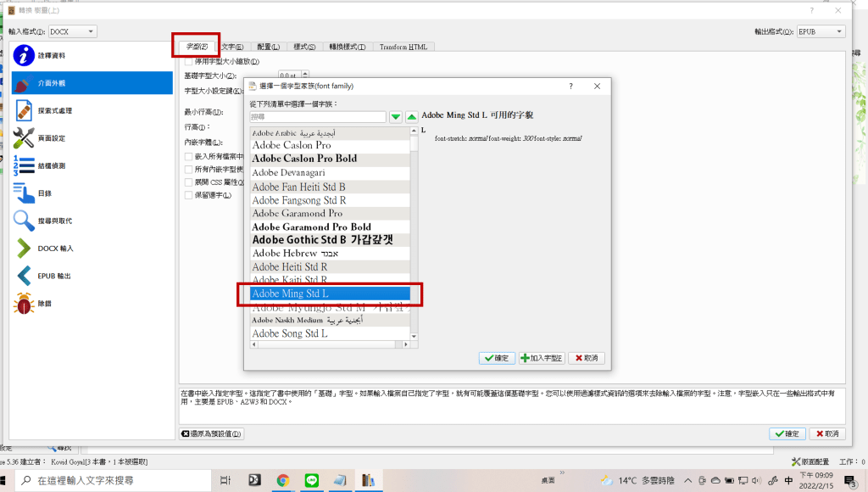Open the 輸入格式 DOCX dropdown
Screen dimensions: 868x492
pos(74,31)
